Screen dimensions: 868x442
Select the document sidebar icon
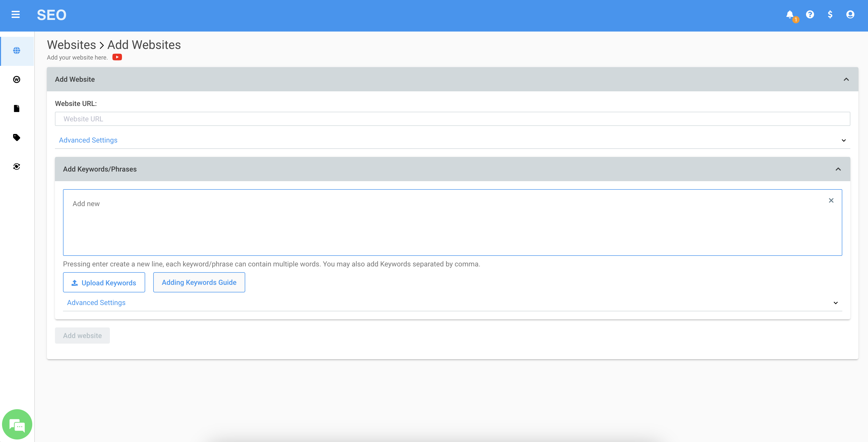pos(17,109)
